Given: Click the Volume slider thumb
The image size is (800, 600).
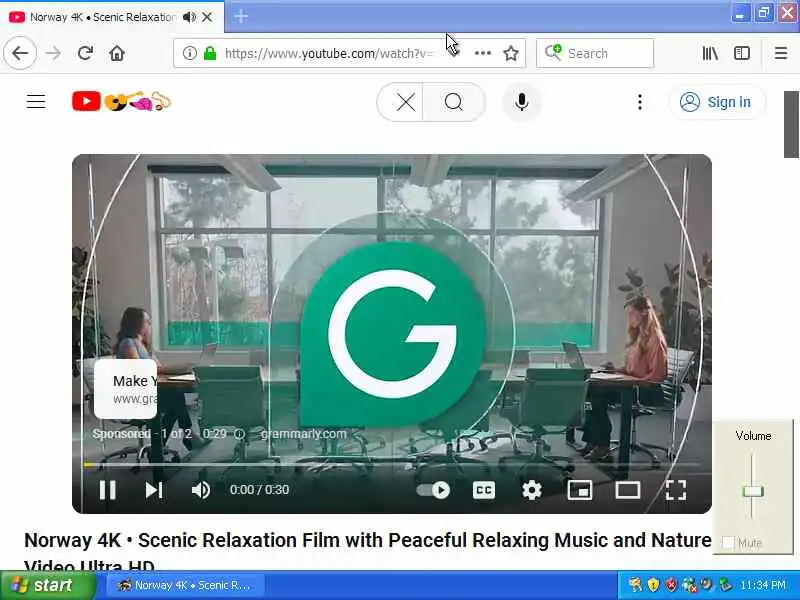Looking at the screenshot, I should [x=753, y=491].
